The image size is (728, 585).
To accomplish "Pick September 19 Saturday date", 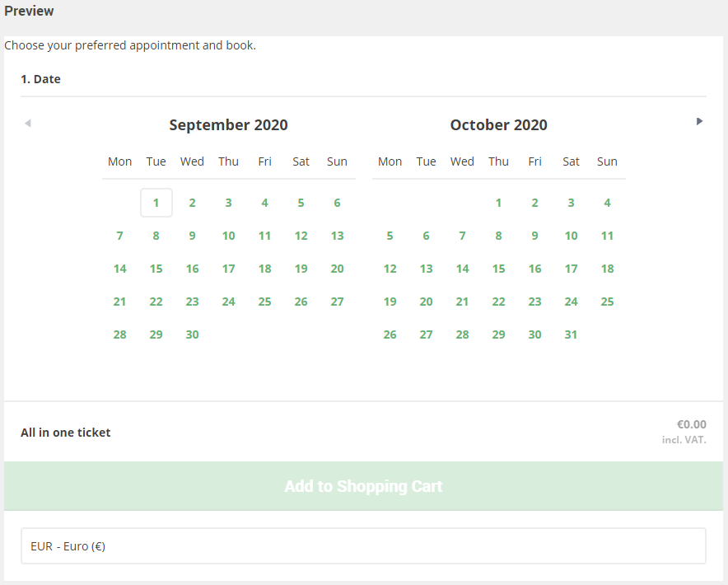I will click(x=301, y=269).
